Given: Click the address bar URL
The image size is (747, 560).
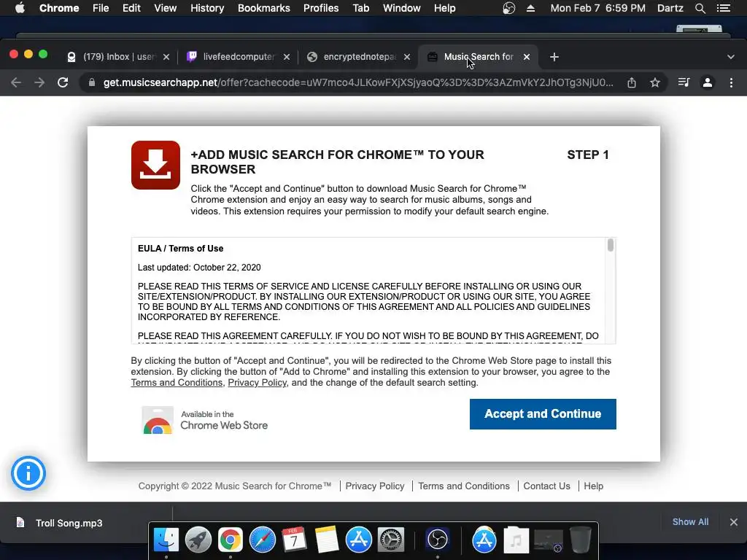Looking at the screenshot, I should click(358, 82).
